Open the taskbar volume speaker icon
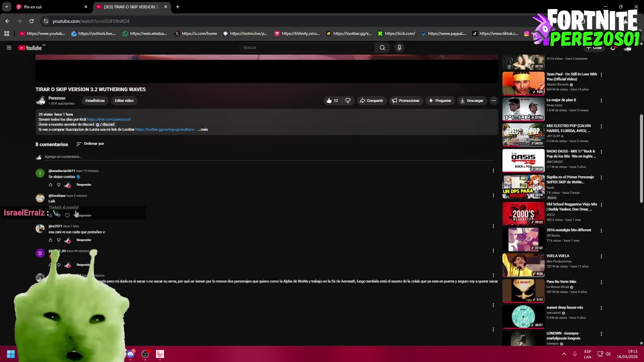644x362 pixels. (608, 354)
